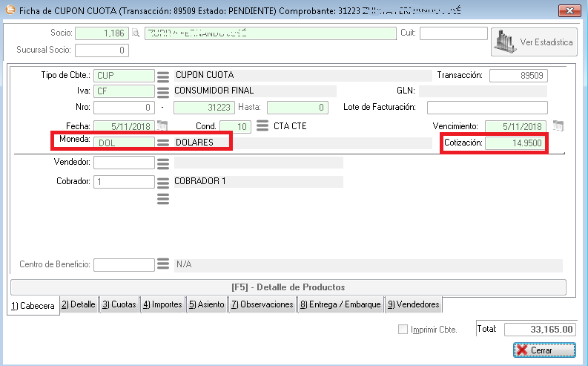Click the Cuit input field
The width and height of the screenshot is (588, 366).
(x=453, y=33)
